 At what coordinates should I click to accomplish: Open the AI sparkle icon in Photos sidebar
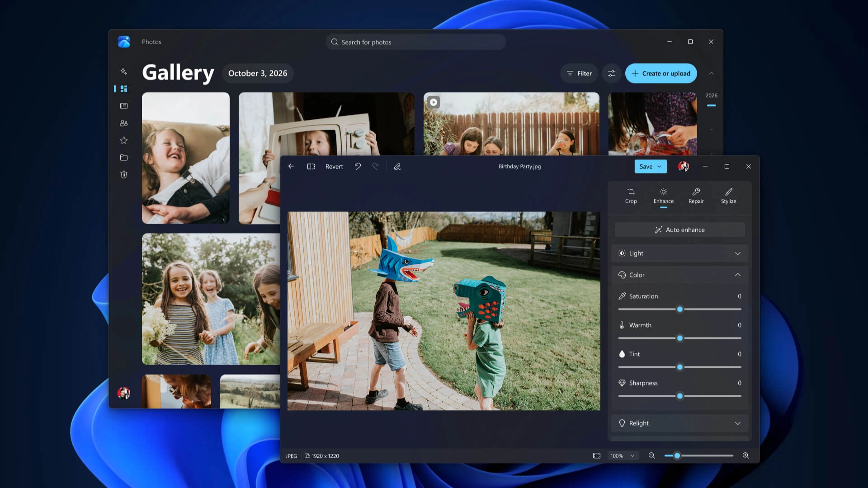tap(124, 71)
